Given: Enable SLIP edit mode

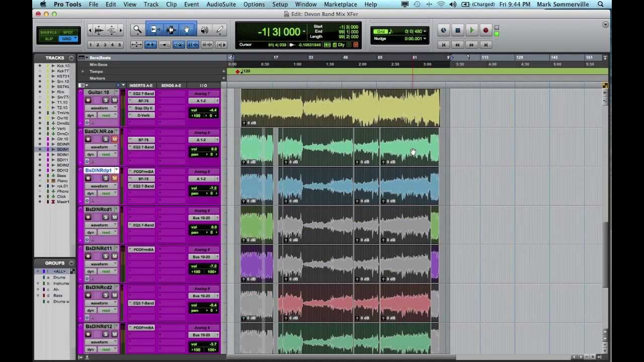Looking at the screenshot, I should coord(49,39).
